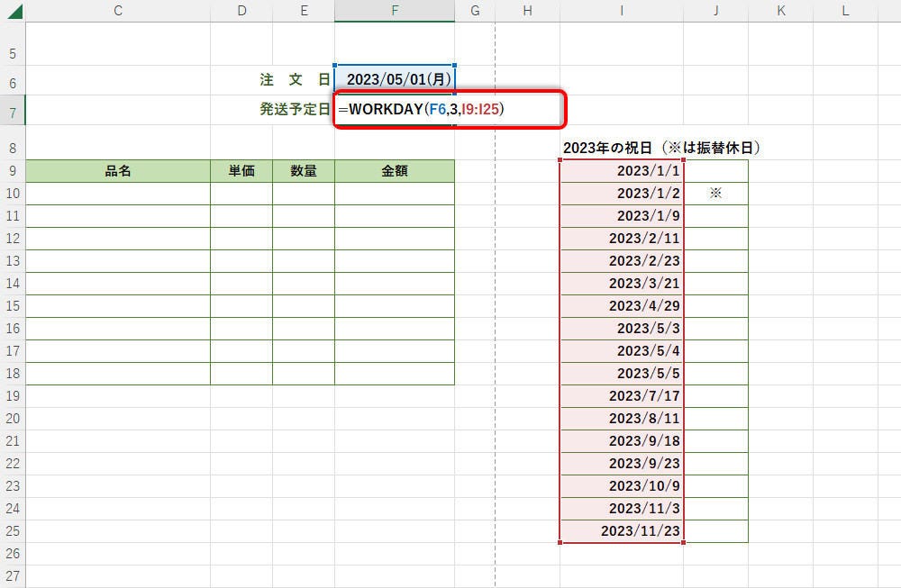Viewport: 901px width, 588px height.
Task: Select column I header
Action: 621,11
